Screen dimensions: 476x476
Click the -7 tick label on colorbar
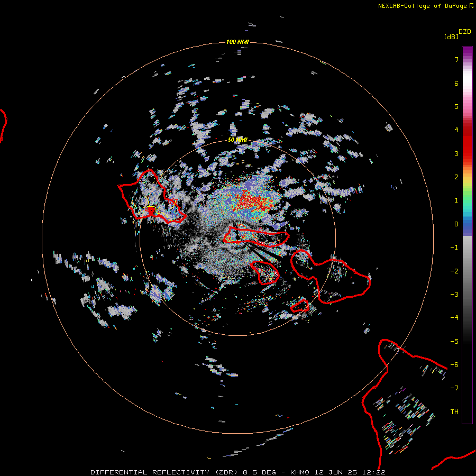tap(454, 388)
